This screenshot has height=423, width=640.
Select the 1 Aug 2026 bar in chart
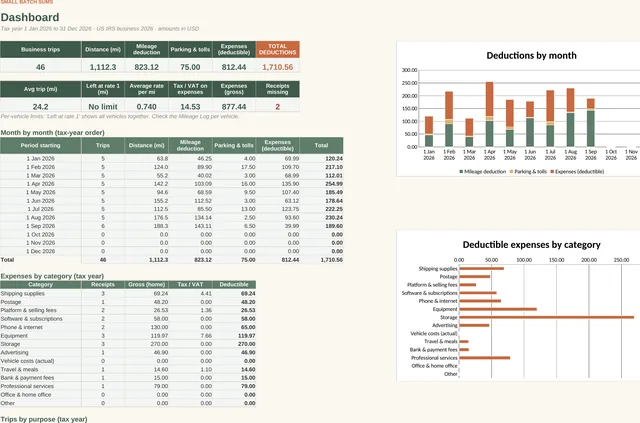click(x=570, y=118)
